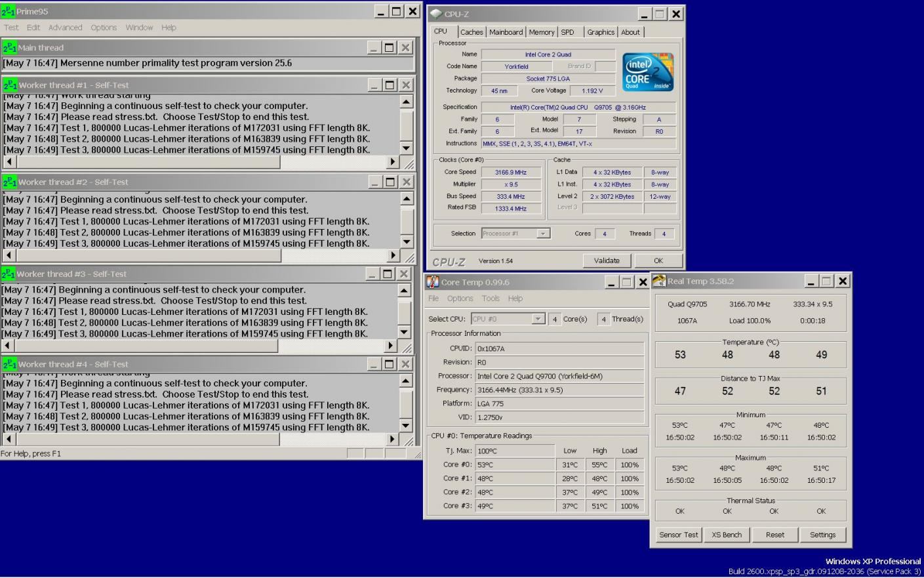
Task: Minimize the Worker thread #2 window
Action: click(374, 182)
